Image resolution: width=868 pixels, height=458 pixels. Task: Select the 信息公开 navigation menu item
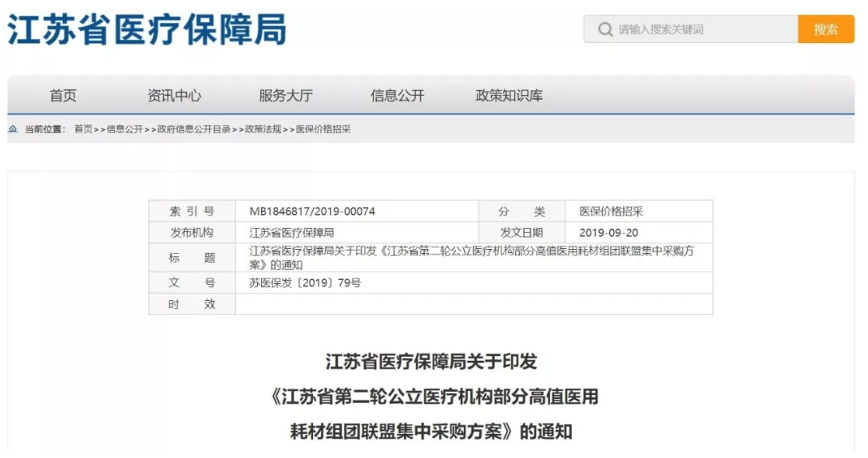coord(397,96)
